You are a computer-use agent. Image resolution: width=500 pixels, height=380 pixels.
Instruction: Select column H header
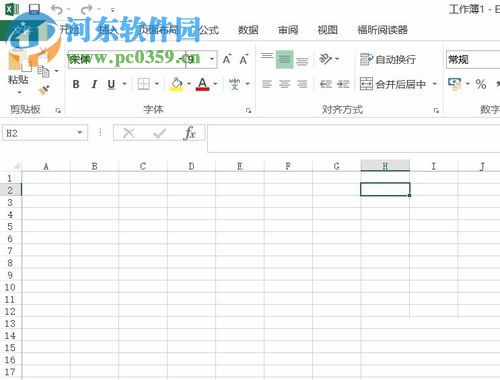pyautogui.click(x=385, y=166)
